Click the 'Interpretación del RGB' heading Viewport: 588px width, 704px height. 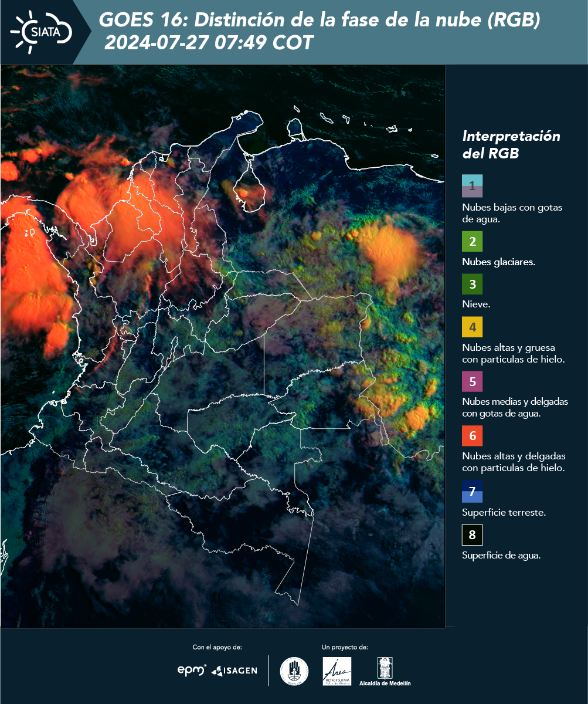[x=511, y=145]
